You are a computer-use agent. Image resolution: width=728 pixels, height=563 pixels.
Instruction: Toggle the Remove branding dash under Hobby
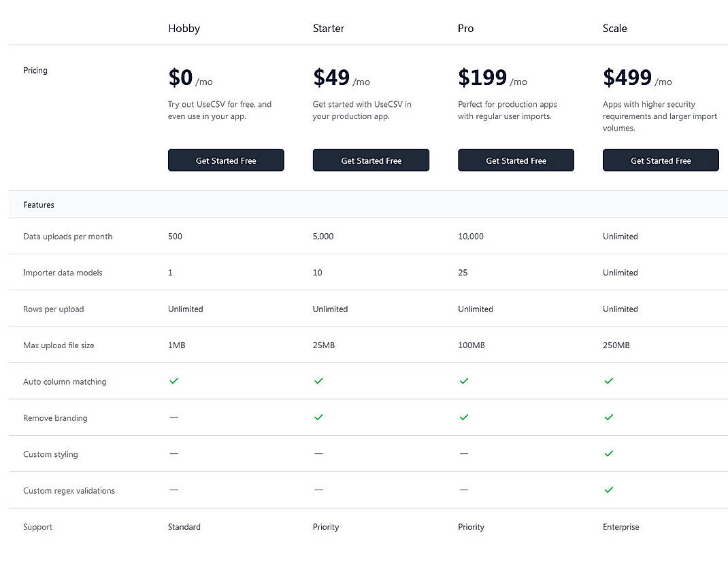(x=173, y=417)
